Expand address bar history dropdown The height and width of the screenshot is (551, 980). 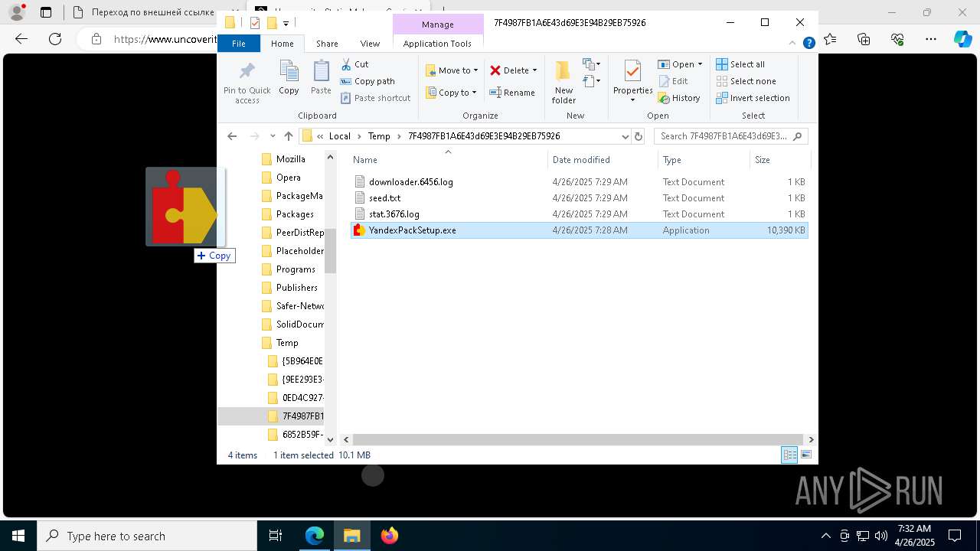click(x=625, y=136)
